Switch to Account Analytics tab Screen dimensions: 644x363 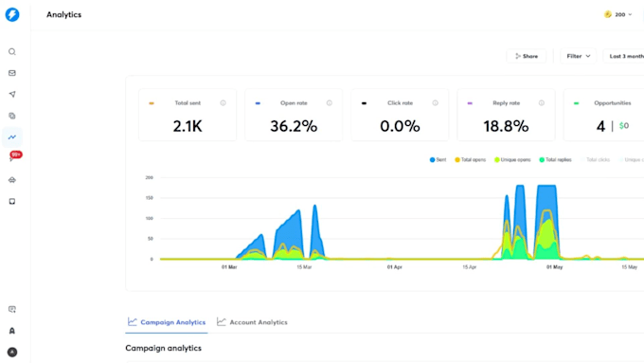(252, 322)
